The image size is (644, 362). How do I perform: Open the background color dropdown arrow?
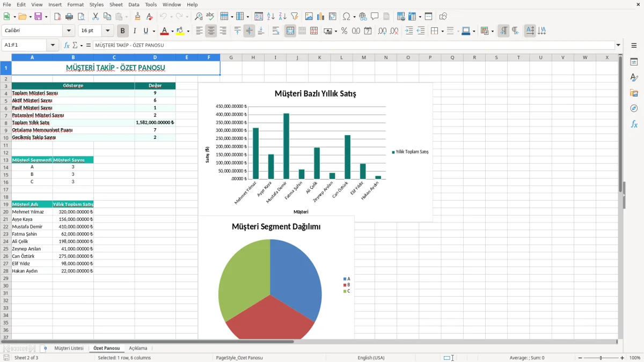[x=188, y=31]
